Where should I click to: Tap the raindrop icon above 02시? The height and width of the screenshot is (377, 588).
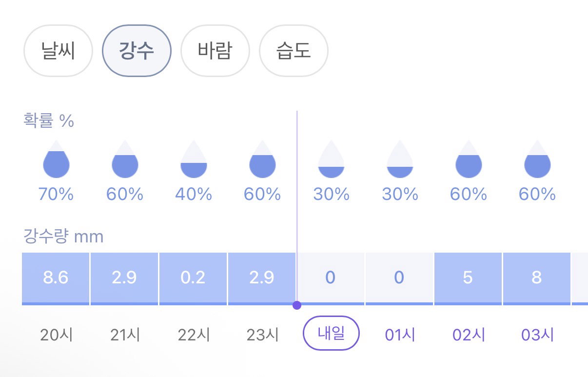click(x=469, y=159)
